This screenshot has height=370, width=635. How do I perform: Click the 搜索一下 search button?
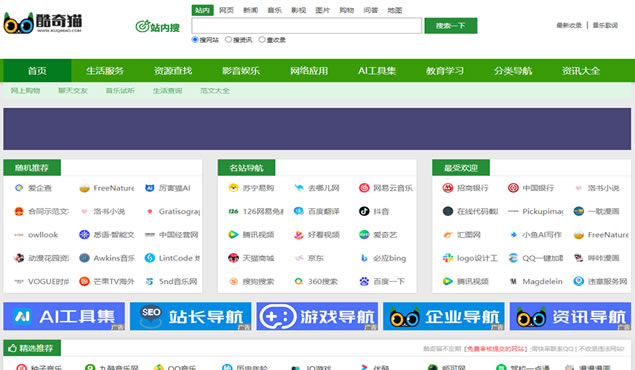coord(451,26)
